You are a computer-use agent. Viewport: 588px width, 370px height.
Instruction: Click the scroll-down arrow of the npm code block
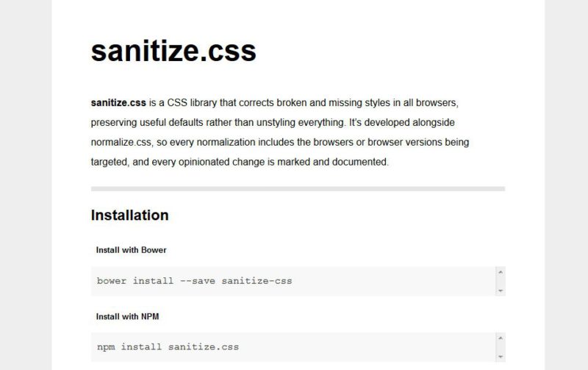[x=501, y=357]
